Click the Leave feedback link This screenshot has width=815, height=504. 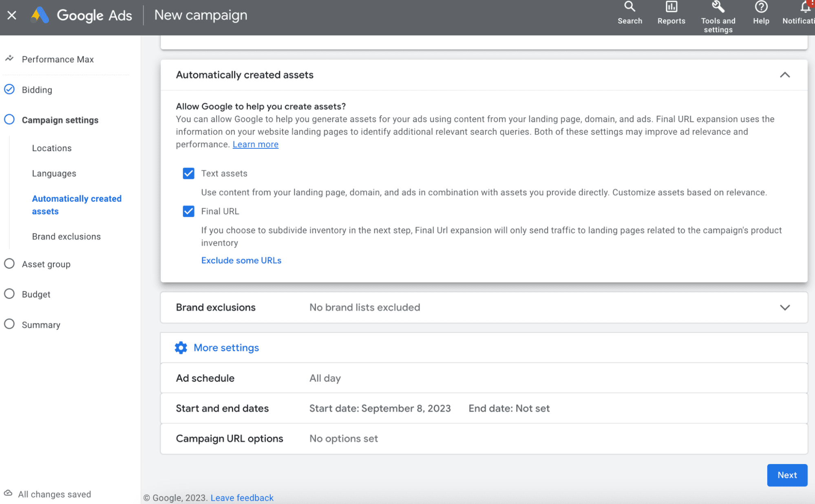(x=242, y=498)
